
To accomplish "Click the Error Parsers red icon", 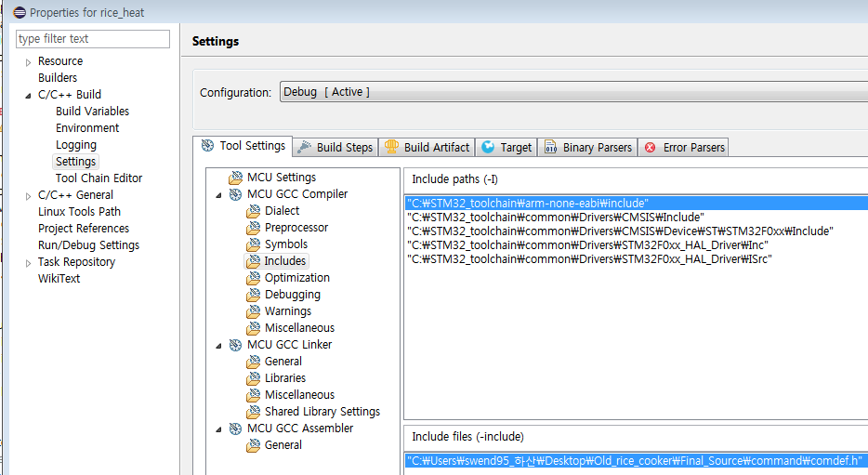I will tap(650, 147).
